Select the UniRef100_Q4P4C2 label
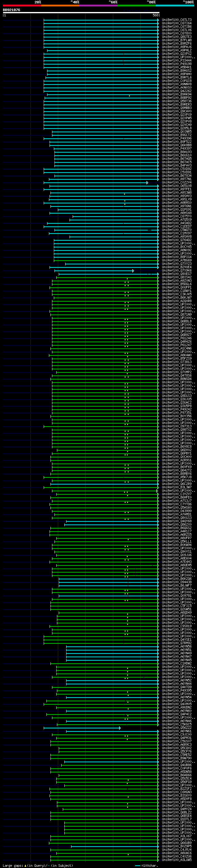Viewport: 197px width, 868px height. pos(177,714)
